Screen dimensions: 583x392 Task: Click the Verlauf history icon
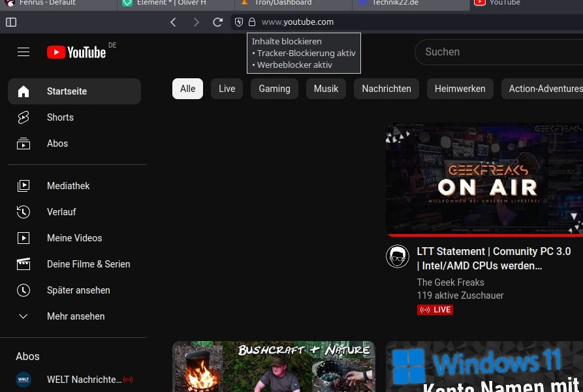[24, 212]
